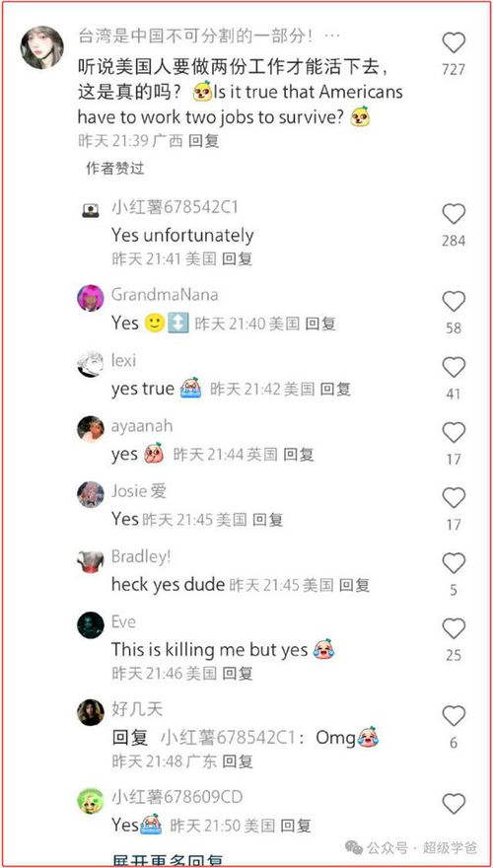Reply to Eve's comment
The image size is (493, 868).
point(238,673)
